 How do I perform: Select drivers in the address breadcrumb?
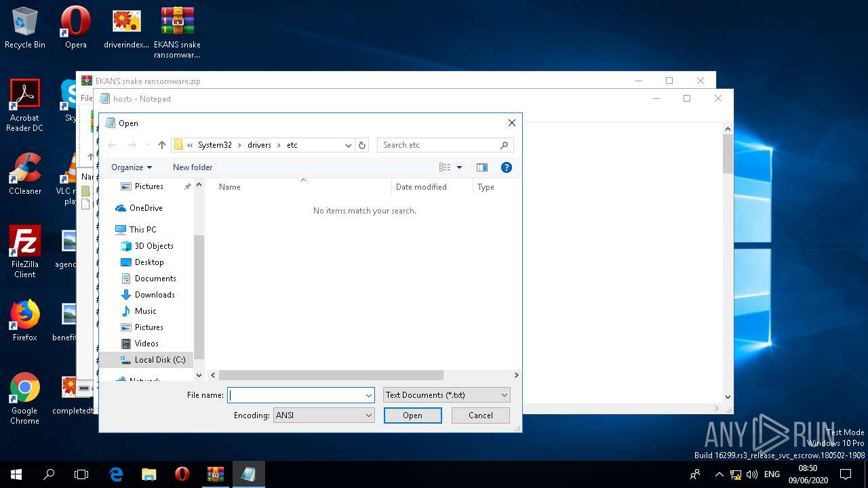pyautogui.click(x=259, y=145)
